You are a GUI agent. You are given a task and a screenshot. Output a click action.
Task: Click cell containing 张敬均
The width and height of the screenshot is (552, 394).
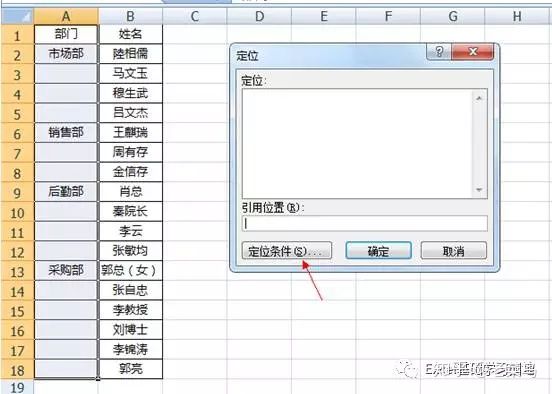click(x=131, y=251)
